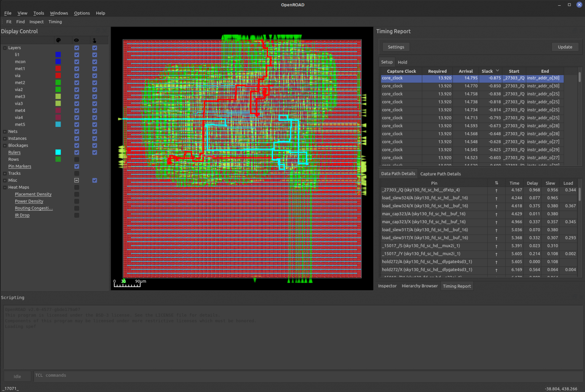Open the Timing tool from the toolbar
Image resolution: width=585 pixels, height=392 pixels.
coord(55,22)
